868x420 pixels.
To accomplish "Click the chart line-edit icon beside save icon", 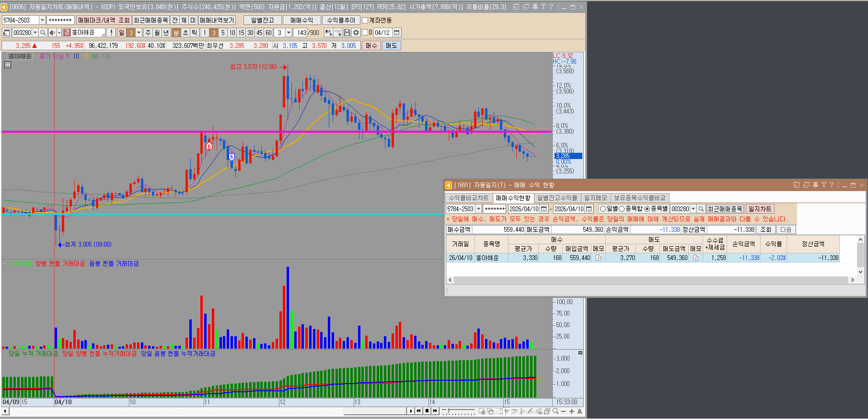I will 338,33.
